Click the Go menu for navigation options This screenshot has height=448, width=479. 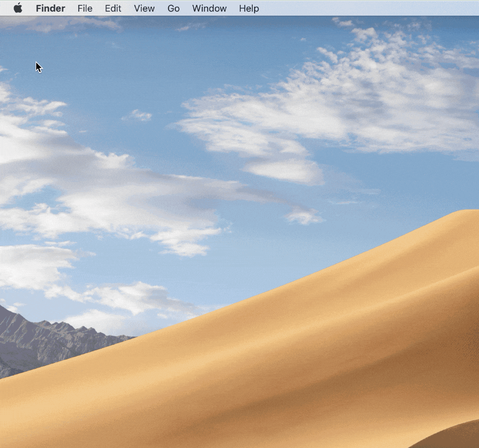point(173,8)
